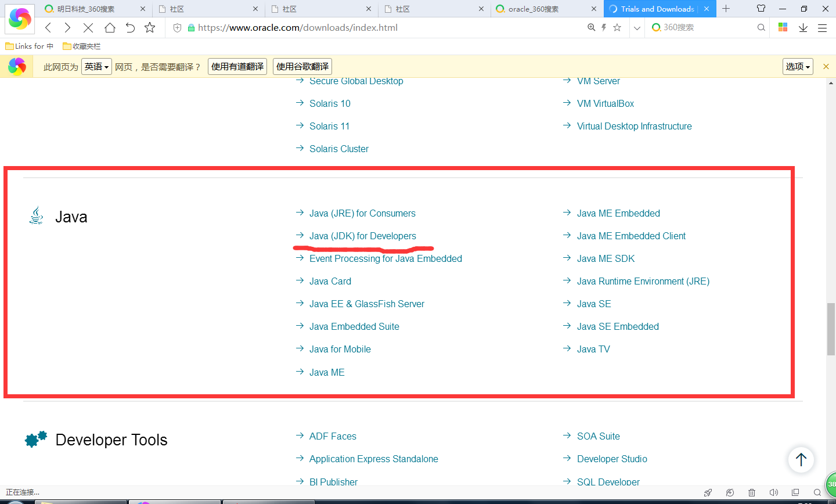Click the magnifier icon in status bar
The height and width of the screenshot is (504, 836).
pyautogui.click(x=817, y=492)
